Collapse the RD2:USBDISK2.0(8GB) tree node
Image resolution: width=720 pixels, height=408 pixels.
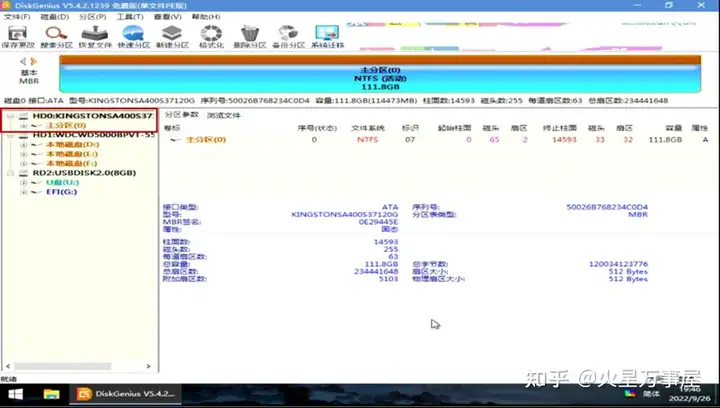(x=10, y=173)
